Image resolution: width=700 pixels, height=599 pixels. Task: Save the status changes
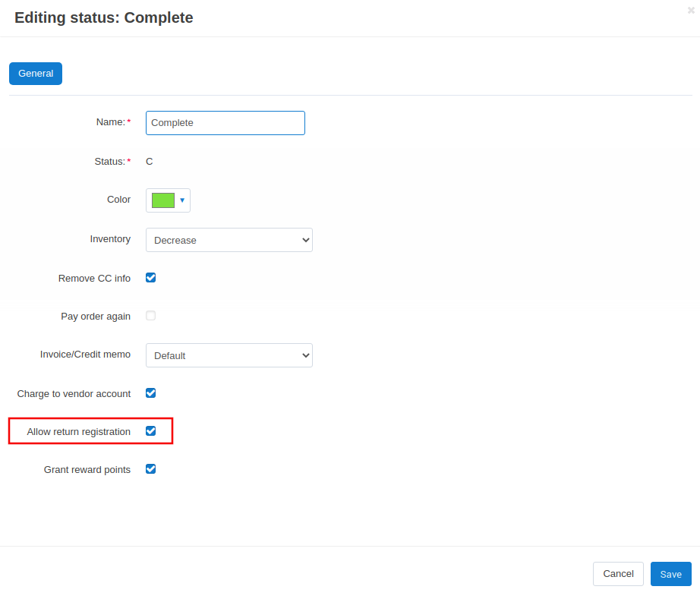click(x=671, y=574)
